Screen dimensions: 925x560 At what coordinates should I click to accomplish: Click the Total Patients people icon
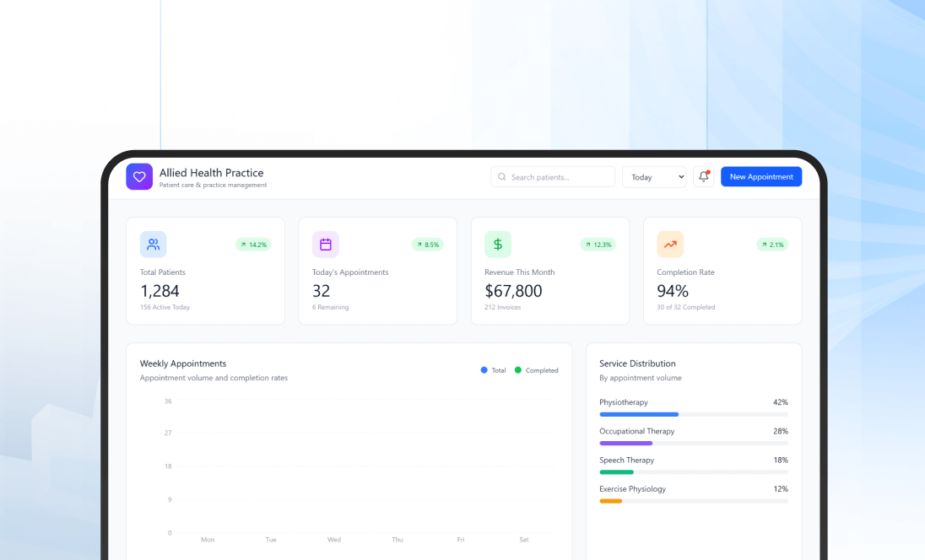coord(153,244)
